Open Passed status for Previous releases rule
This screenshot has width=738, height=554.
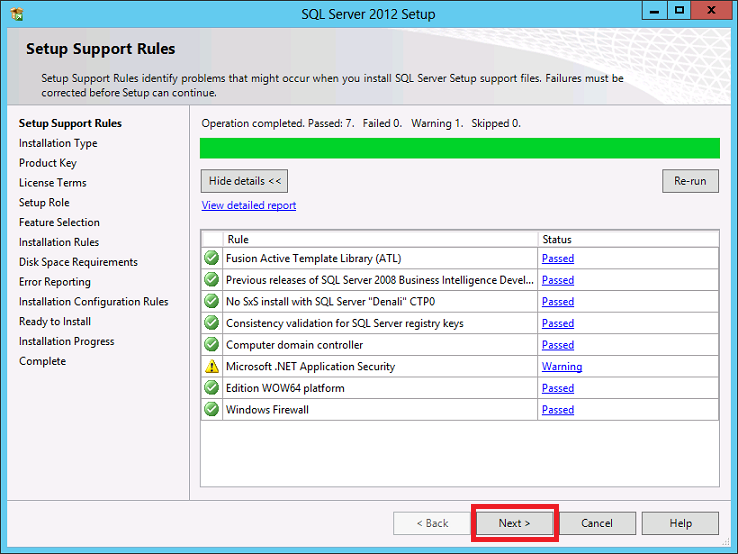[x=558, y=280]
